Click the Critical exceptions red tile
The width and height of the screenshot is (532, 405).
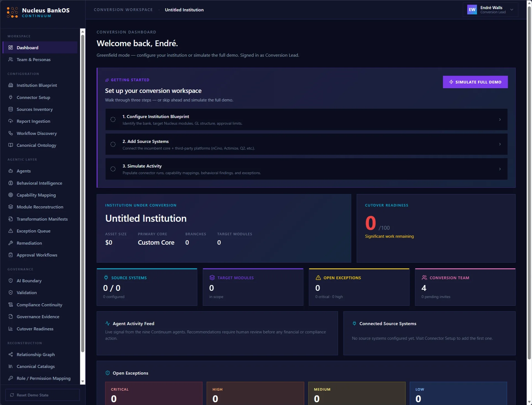[x=154, y=393]
